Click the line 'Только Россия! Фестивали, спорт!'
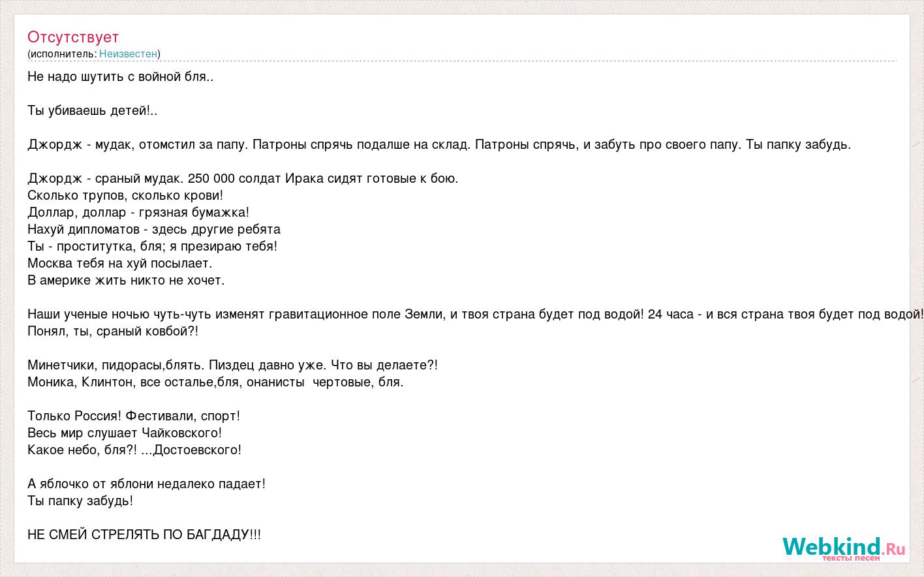This screenshot has width=924, height=577. click(x=134, y=416)
